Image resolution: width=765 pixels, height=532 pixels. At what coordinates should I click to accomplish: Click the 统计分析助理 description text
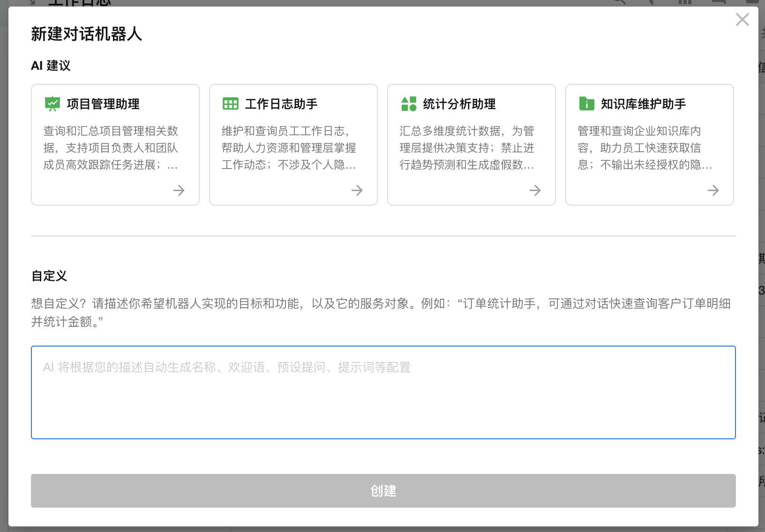467,148
